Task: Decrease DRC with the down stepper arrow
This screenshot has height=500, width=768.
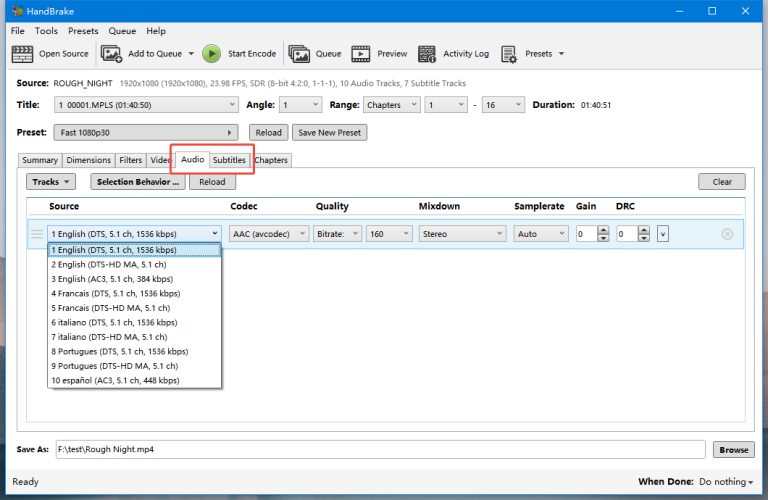Action: point(644,238)
